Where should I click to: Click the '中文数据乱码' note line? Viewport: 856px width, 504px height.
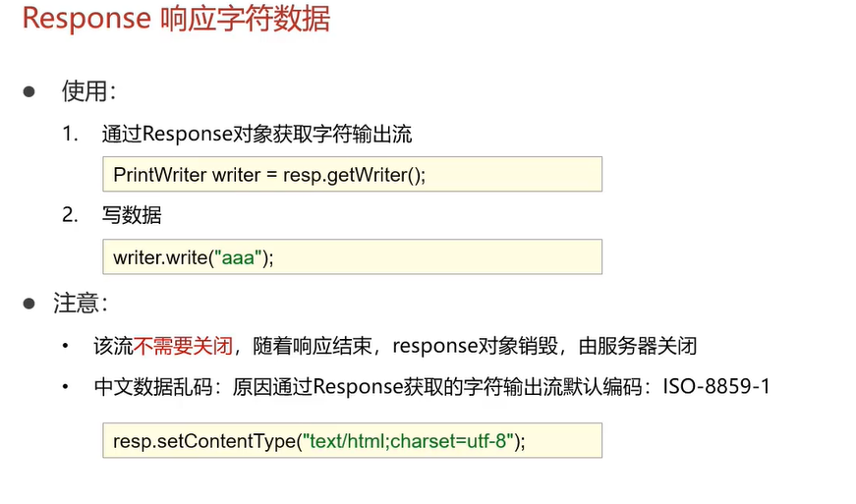click(431, 387)
